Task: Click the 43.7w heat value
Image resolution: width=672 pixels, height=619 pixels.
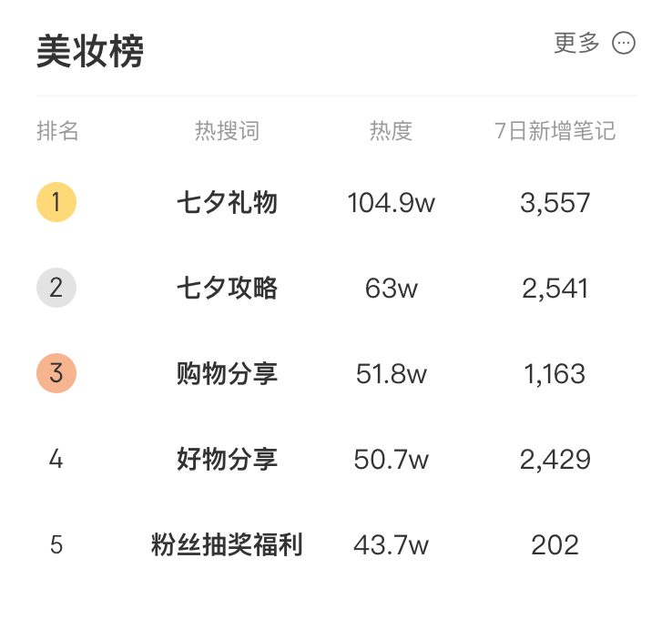Action: (x=391, y=545)
